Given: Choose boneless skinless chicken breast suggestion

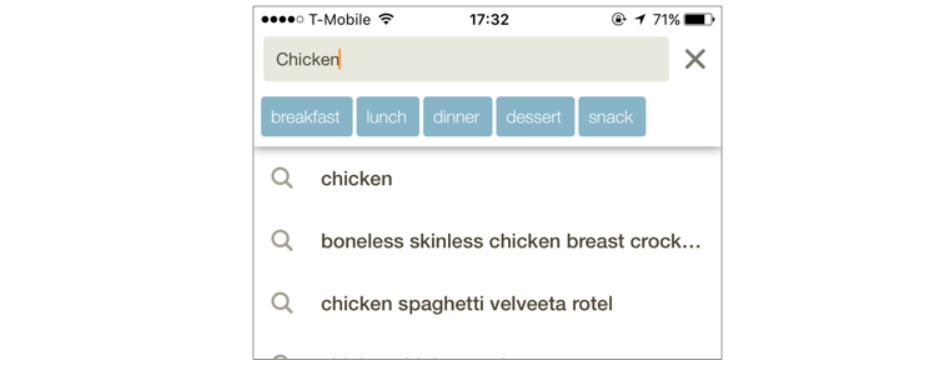Looking at the screenshot, I should [487, 241].
